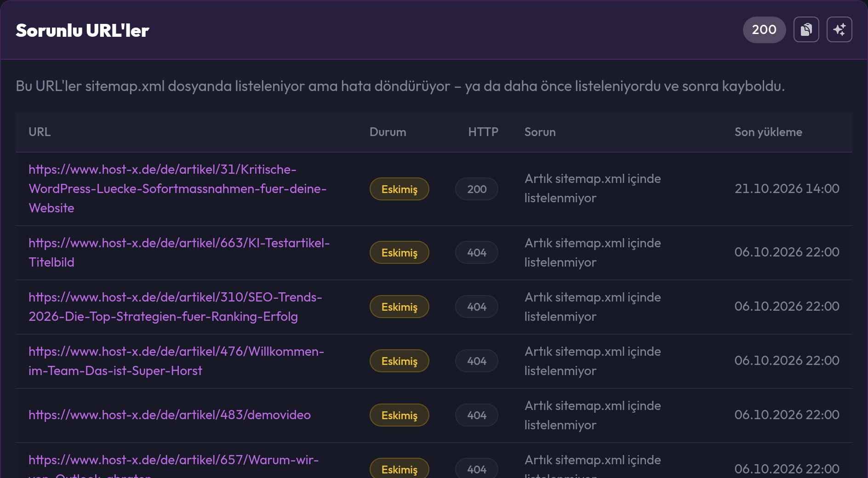Click the Sorun column header
This screenshot has height=478, width=868.
540,132
